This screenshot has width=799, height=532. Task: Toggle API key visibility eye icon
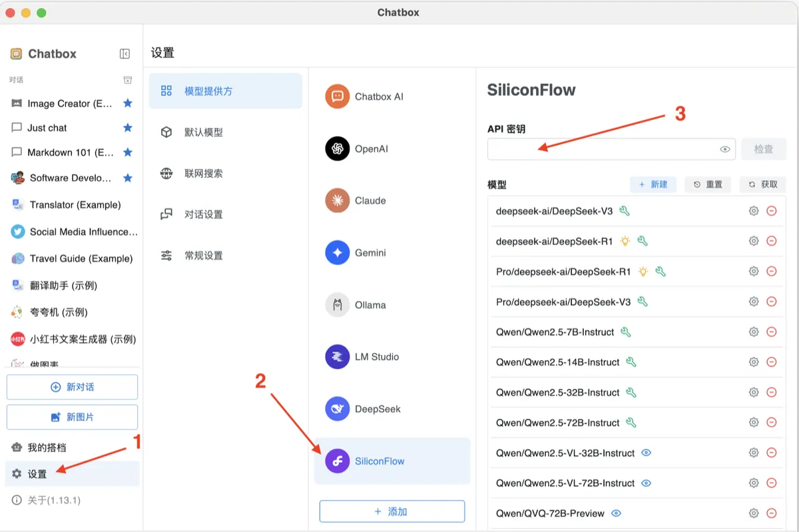pos(725,149)
